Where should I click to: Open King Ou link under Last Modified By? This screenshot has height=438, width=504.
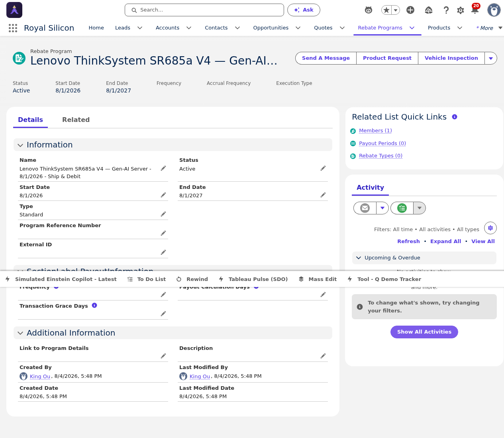pyautogui.click(x=200, y=376)
